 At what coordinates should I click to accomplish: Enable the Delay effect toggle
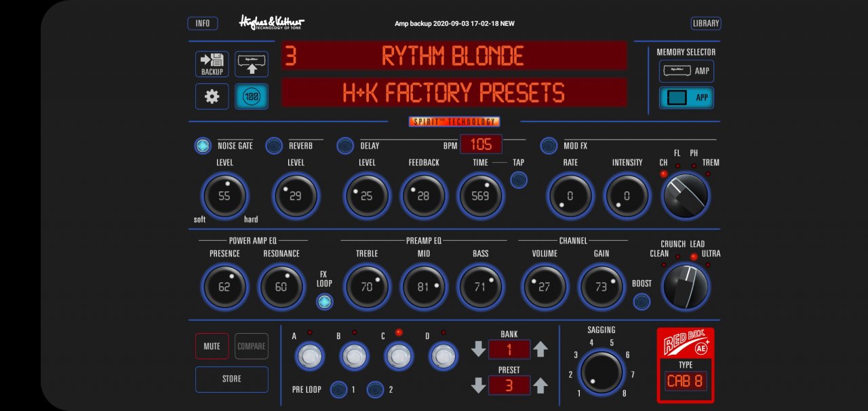pyautogui.click(x=345, y=145)
